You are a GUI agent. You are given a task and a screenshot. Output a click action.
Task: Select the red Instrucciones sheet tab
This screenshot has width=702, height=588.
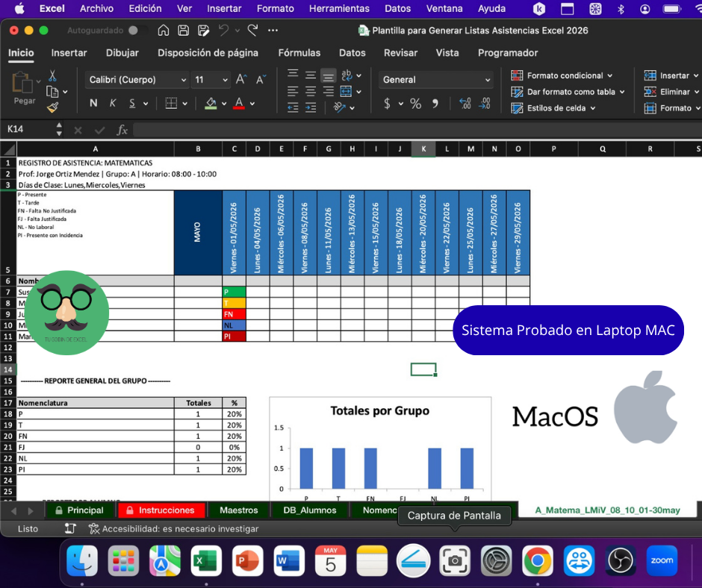(x=161, y=510)
